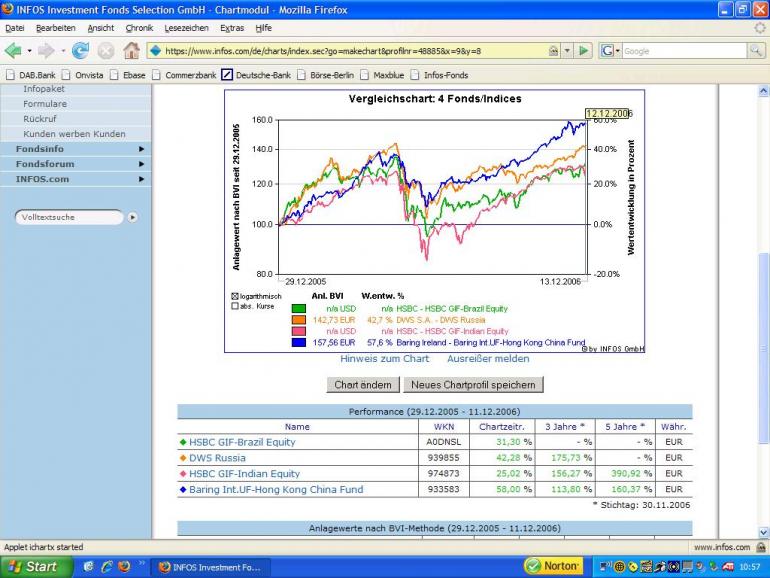Open the Ebase bookmark
This screenshot has width=770, height=578.
coord(128,75)
